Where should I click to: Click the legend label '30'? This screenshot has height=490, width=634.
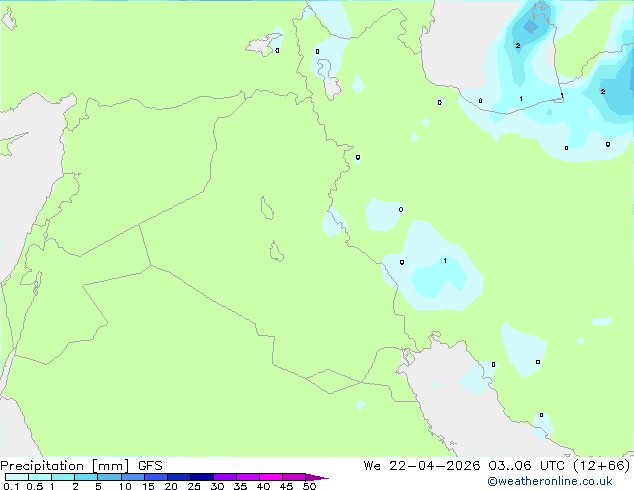217,486
